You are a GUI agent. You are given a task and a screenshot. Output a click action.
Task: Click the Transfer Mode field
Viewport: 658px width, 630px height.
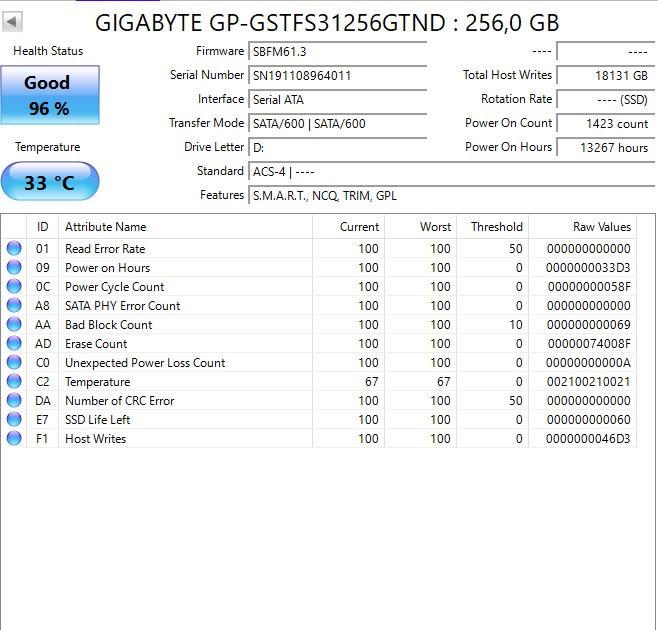pyautogui.click(x=337, y=123)
